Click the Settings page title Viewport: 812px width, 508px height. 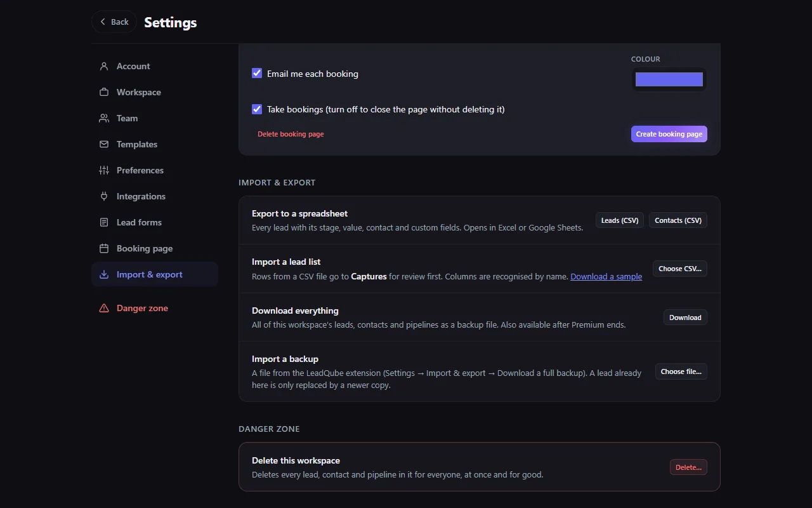coord(171,22)
